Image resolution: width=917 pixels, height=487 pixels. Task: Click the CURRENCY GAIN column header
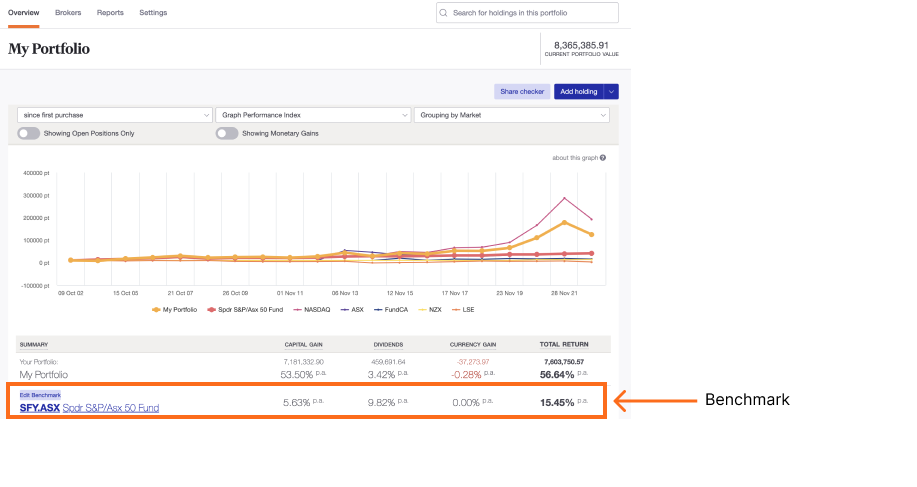[473, 345]
